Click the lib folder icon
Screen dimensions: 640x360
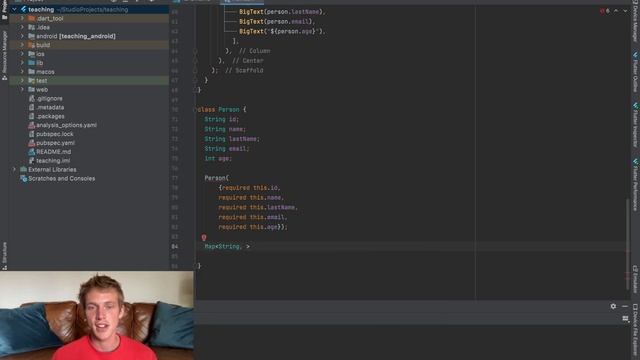coord(31,63)
